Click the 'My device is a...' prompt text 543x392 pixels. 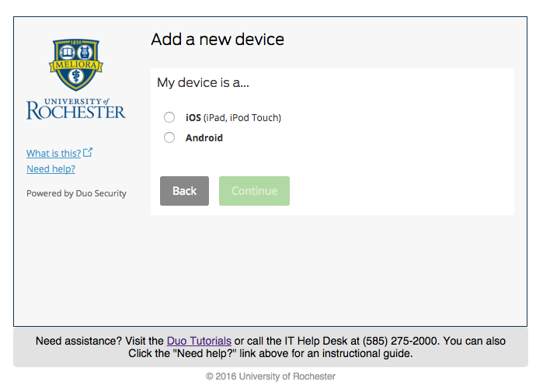(203, 83)
